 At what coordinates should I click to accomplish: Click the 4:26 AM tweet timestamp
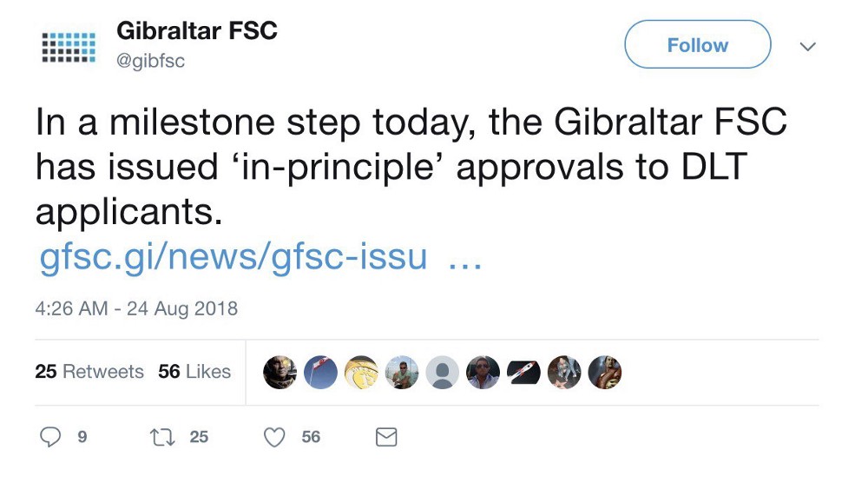136,308
